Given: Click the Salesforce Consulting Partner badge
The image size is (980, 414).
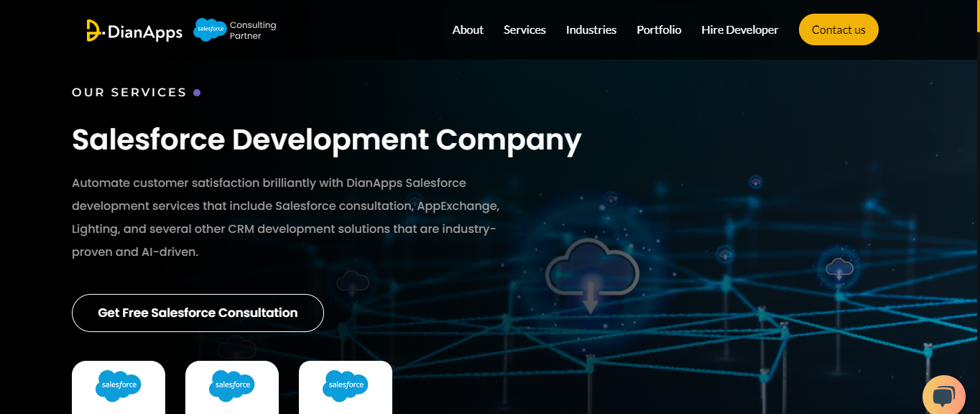Looking at the screenshot, I should pos(235,30).
